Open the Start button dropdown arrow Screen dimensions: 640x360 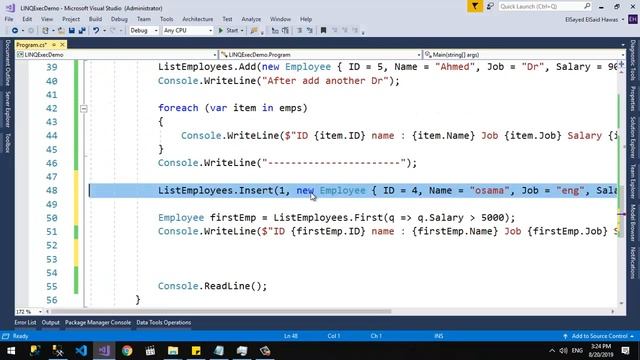coord(242,31)
